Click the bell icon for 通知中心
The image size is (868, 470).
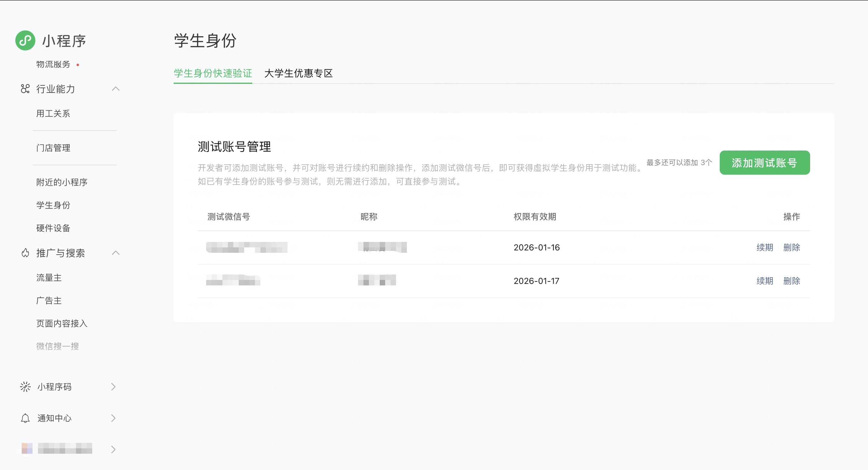(x=25, y=418)
